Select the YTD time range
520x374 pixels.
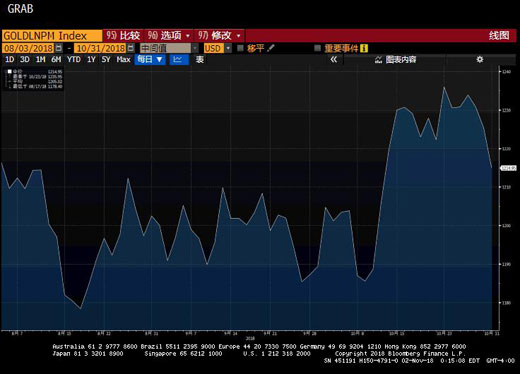click(x=74, y=60)
